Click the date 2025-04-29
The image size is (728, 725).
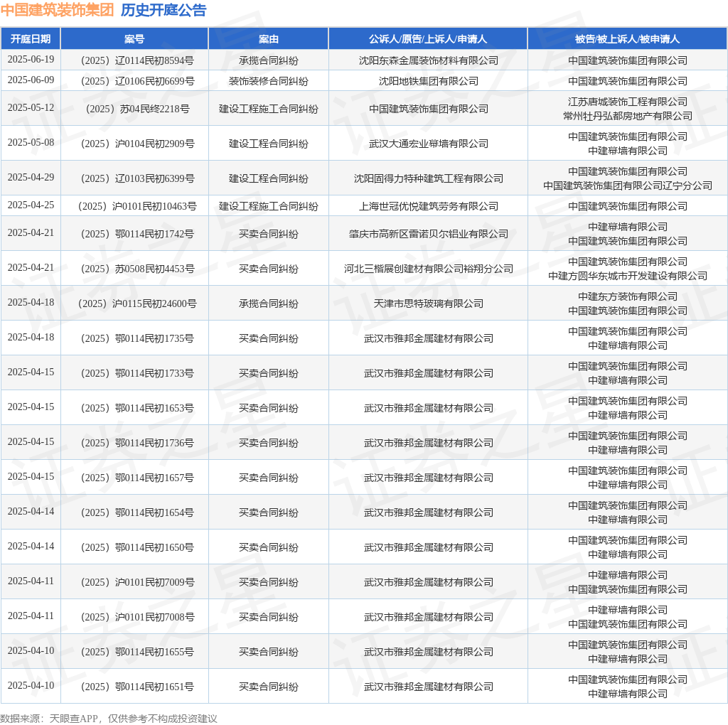tap(31, 177)
